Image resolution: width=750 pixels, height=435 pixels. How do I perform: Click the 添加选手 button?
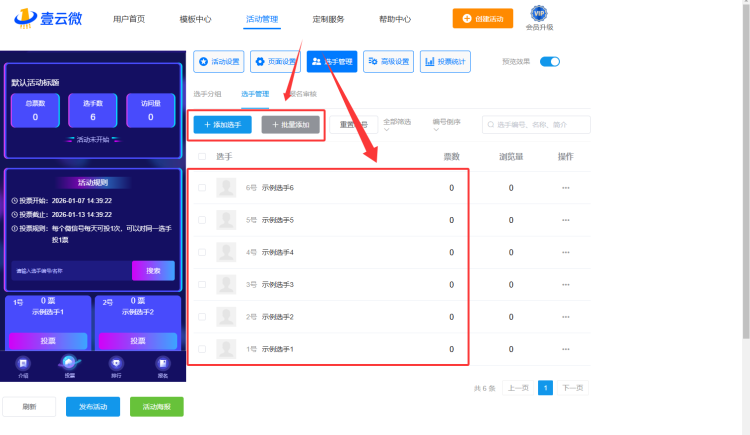(x=222, y=125)
